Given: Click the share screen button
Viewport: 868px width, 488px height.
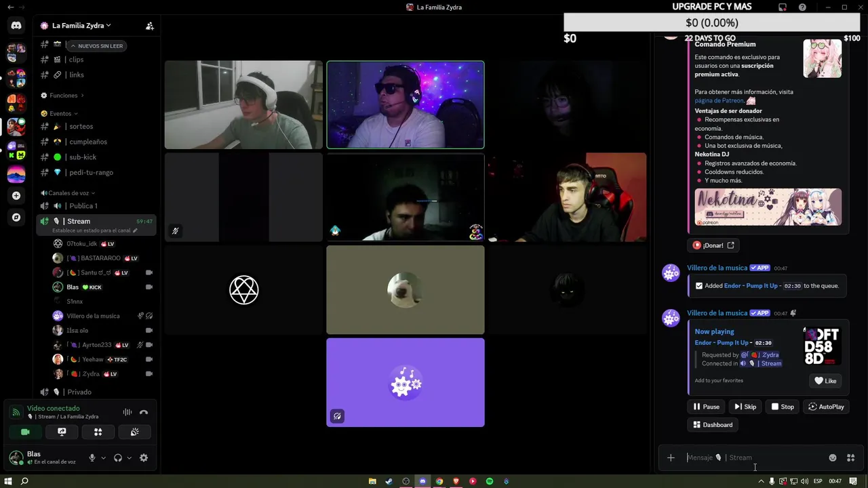Looking at the screenshot, I should coord(62,432).
